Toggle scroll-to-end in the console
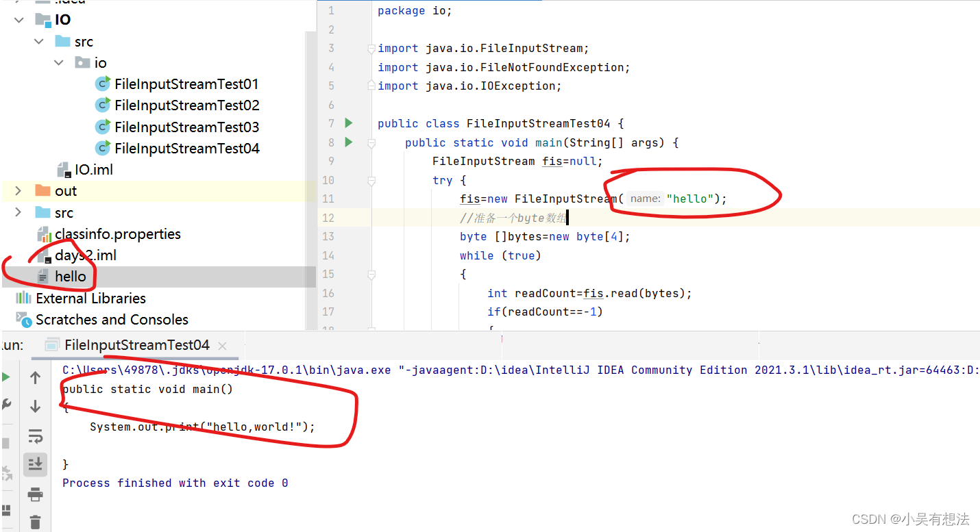The height and width of the screenshot is (532, 980). [x=35, y=464]
